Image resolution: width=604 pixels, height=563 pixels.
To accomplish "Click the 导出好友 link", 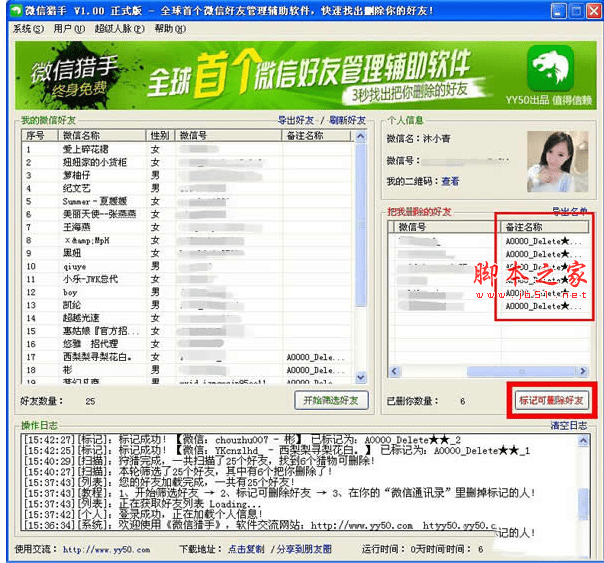I will (296, 121).
